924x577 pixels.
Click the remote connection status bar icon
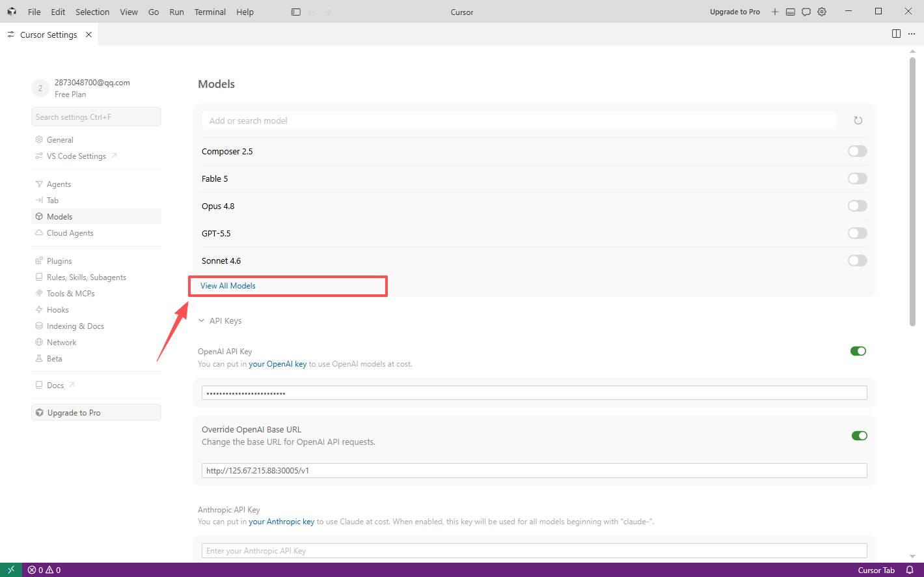[x=11, y=570]
